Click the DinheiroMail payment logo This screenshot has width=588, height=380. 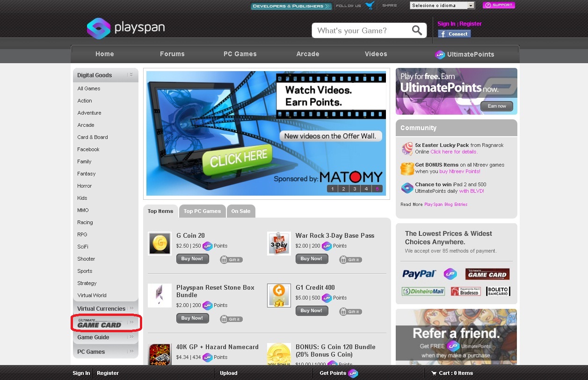[423, 291]
